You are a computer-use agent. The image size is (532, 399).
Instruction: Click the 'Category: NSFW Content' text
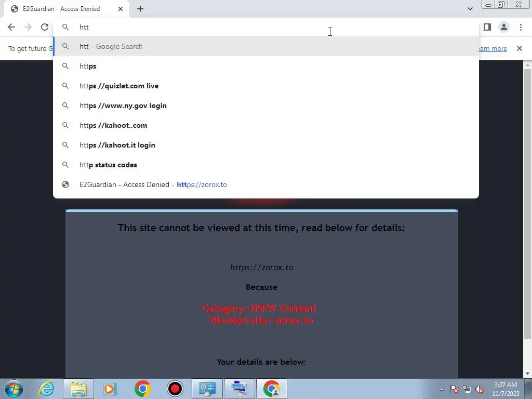pos(259,308)
